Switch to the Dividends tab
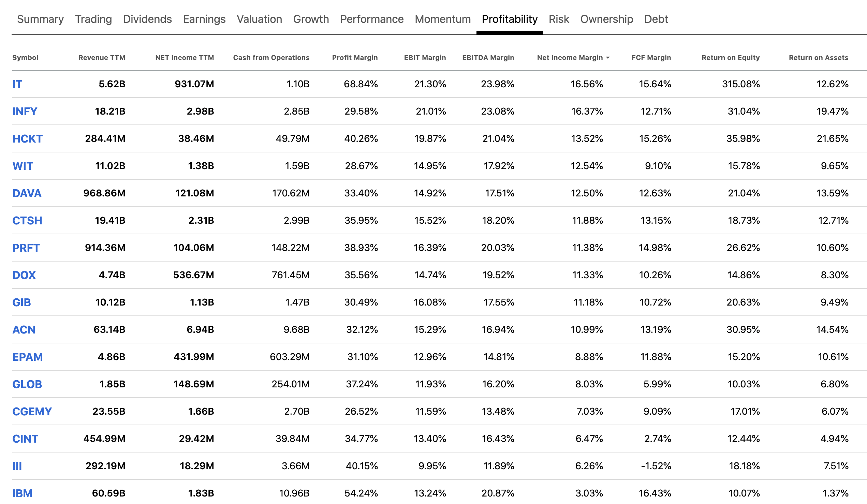 click(147, 19)
